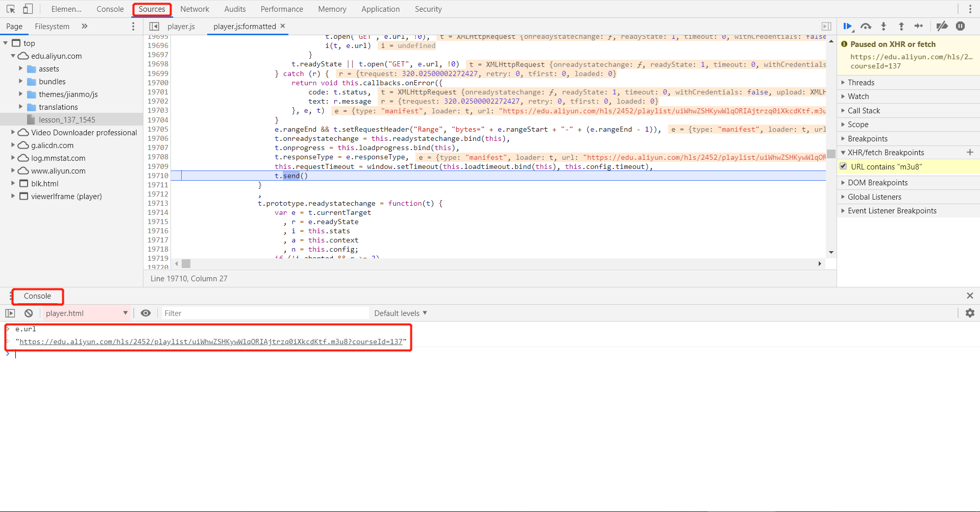
Task: Expand the translations folder
Action: [x=21, y=107]
